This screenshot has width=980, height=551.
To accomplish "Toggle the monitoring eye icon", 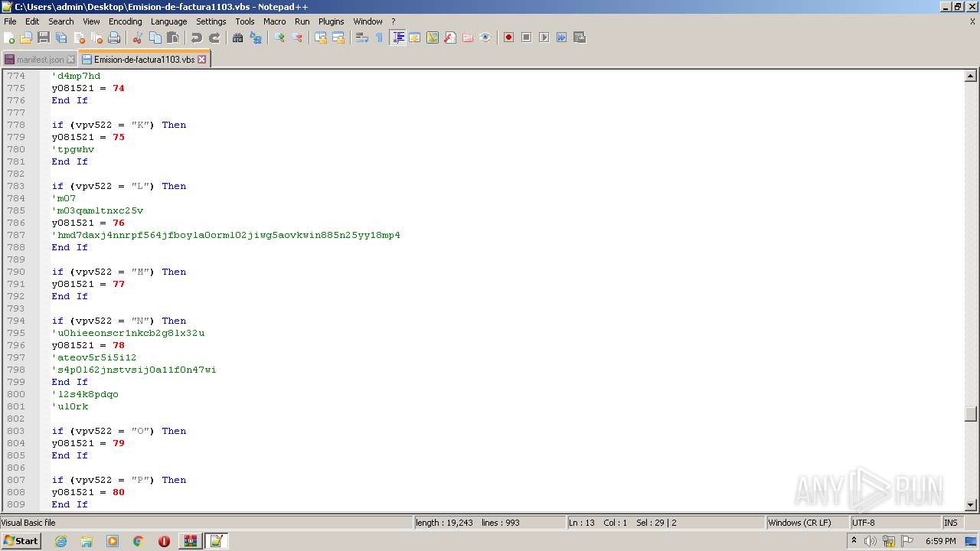I will click(485, 37).
